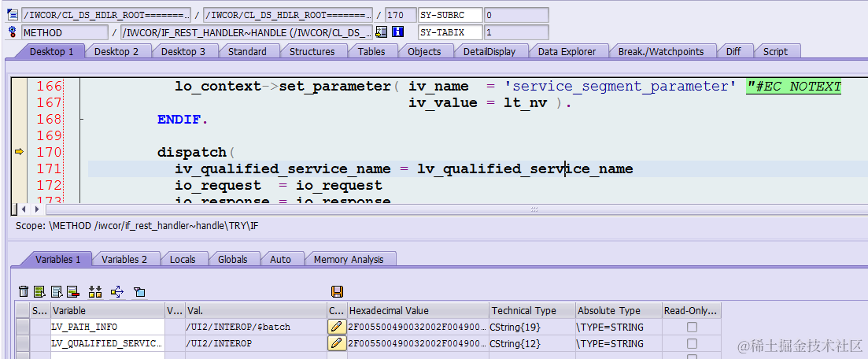Open the Globals tab
The image size is (868, 359).
coord(232,259)
